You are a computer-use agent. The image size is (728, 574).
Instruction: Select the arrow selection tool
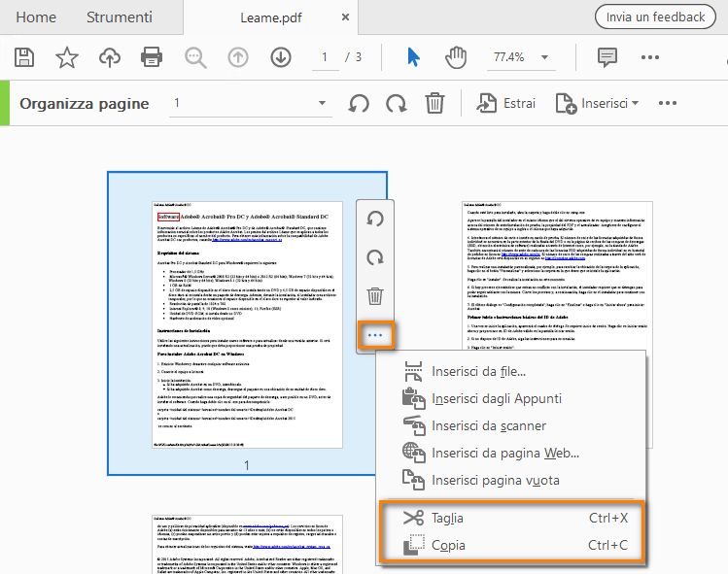[413, 57]
